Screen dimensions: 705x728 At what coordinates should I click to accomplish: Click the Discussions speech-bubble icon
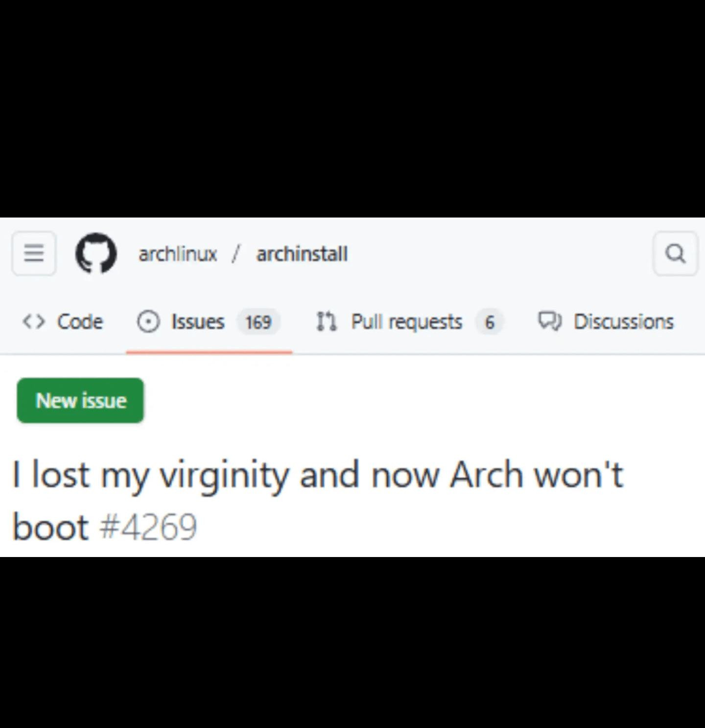[550, 321]
